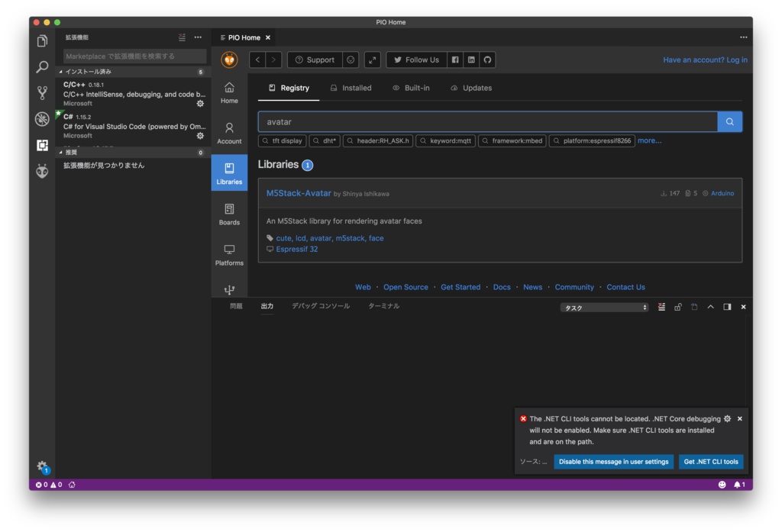The height and width of the screenshot is (532, 782).
Task: Open Platforms in PIO sidebar
Action: point(229,255)
